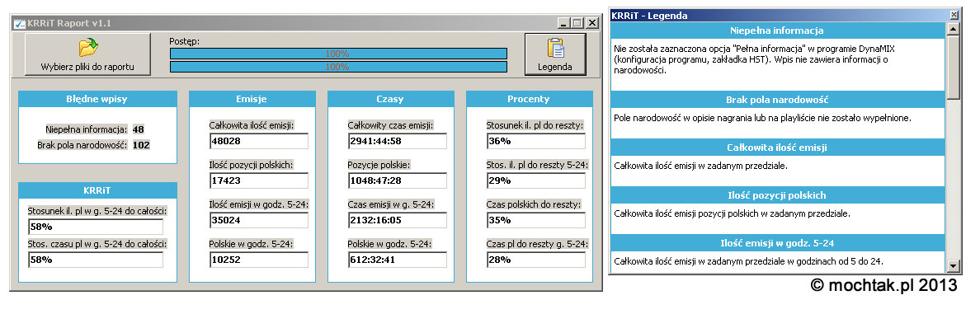The image size is (980, 314).
Task: Minimize the KRRiT Raport window
Action: (563, 23)
